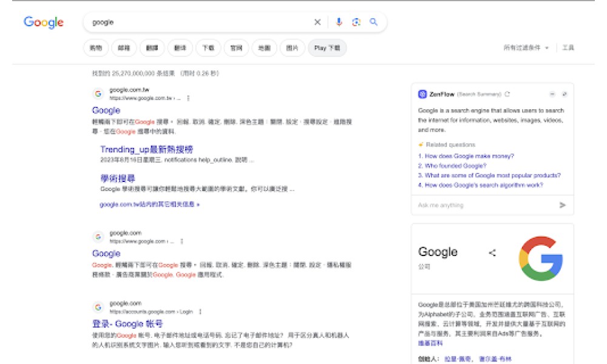Open the 维基百科 link in knowledge panel
The height and width of the screenshot is (364, 607).
430,343
